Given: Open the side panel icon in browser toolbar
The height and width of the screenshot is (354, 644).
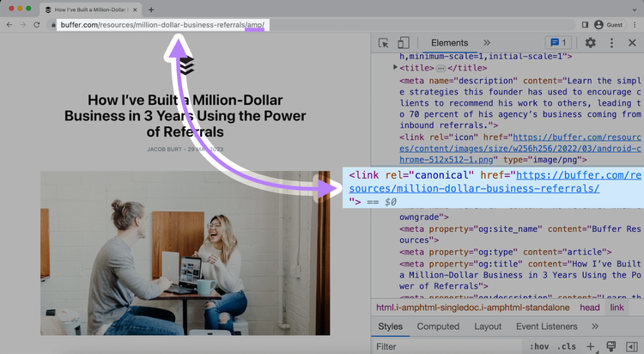Looking at the screenshot, I should (585, 25).
